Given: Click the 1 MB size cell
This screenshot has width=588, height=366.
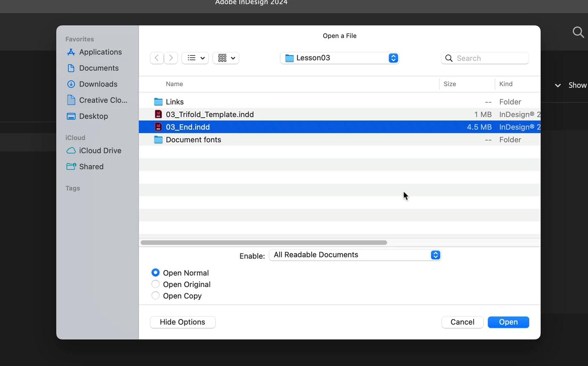Looking at the screenshot, I should pos(483,114).
